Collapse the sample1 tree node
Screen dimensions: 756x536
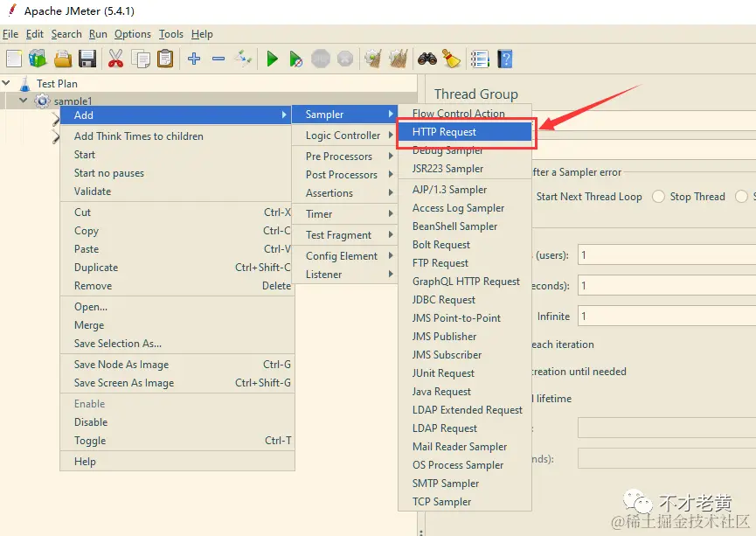23,101
